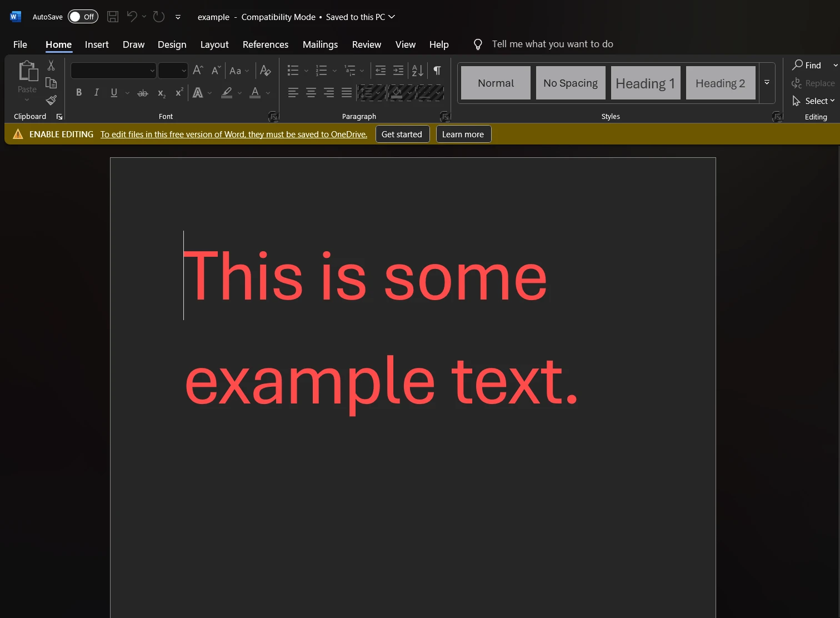Click the Format Painter brush icon
Screen dimensions: 840x618
pyautogui.click(x=51, y=100)
